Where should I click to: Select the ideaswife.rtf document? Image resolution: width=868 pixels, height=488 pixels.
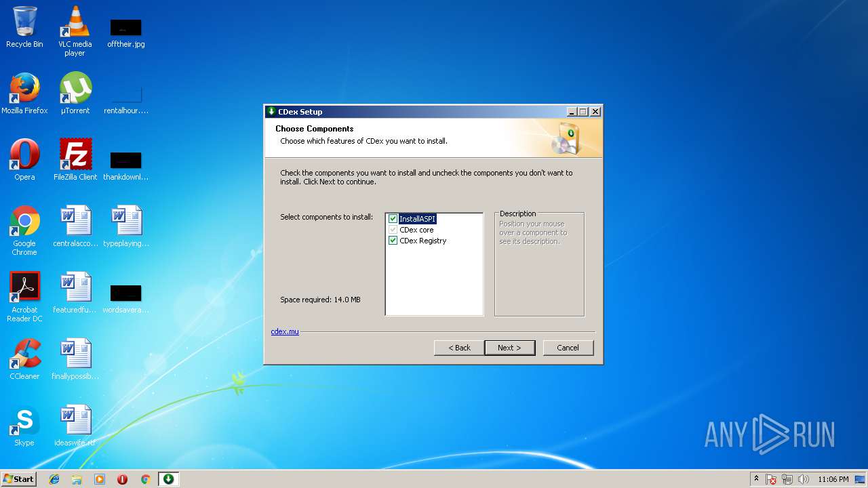(x=75, y=426)
